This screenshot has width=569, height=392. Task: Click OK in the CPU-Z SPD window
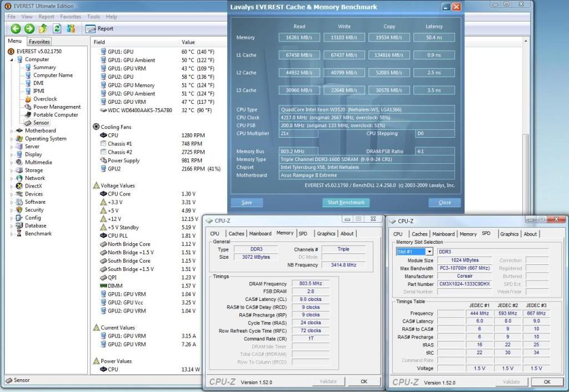click(x=547, y=382)
